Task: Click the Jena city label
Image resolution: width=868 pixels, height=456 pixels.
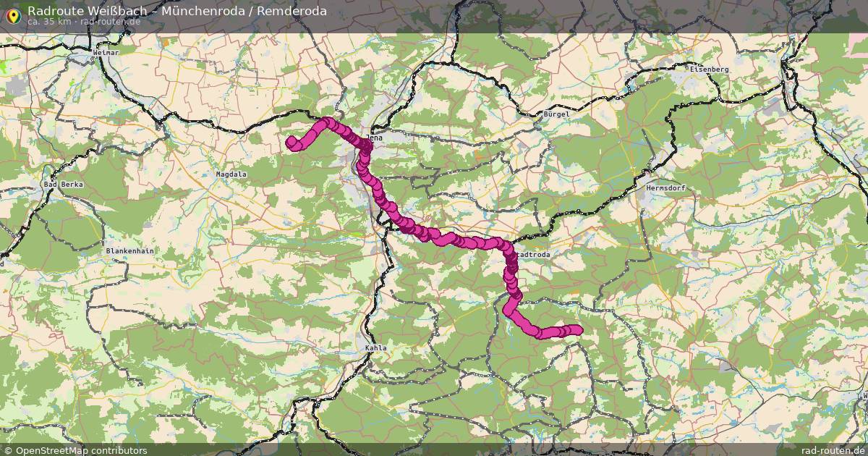Action: (x=374, y=136)
